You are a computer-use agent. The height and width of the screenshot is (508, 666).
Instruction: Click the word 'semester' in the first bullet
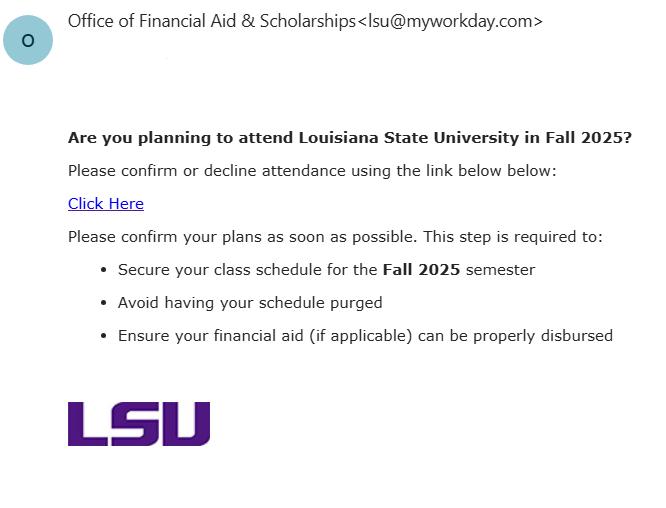tap(500, 270)
